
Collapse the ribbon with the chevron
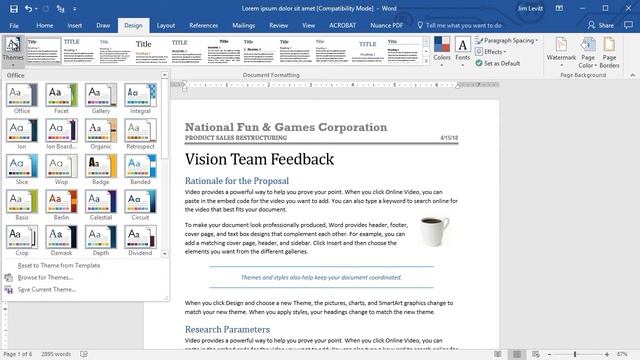point(632,75)
